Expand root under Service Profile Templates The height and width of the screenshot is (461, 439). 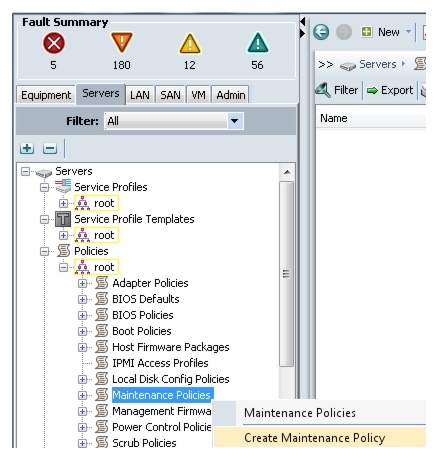(63, 235)
